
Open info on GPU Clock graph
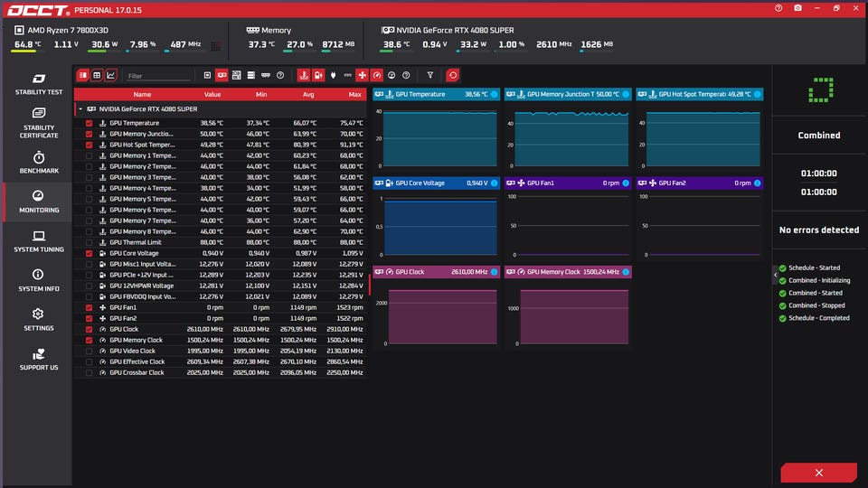coord(495,272)
